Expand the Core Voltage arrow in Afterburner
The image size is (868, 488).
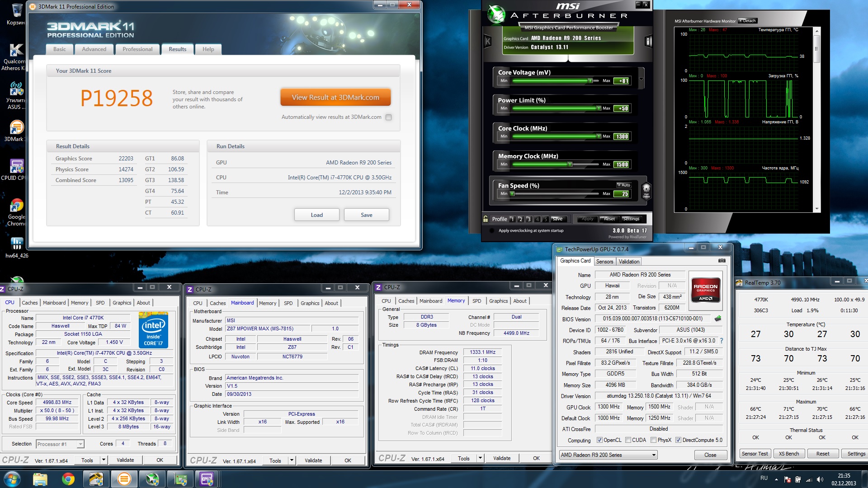pyautogui.click(x=641, y=79)
